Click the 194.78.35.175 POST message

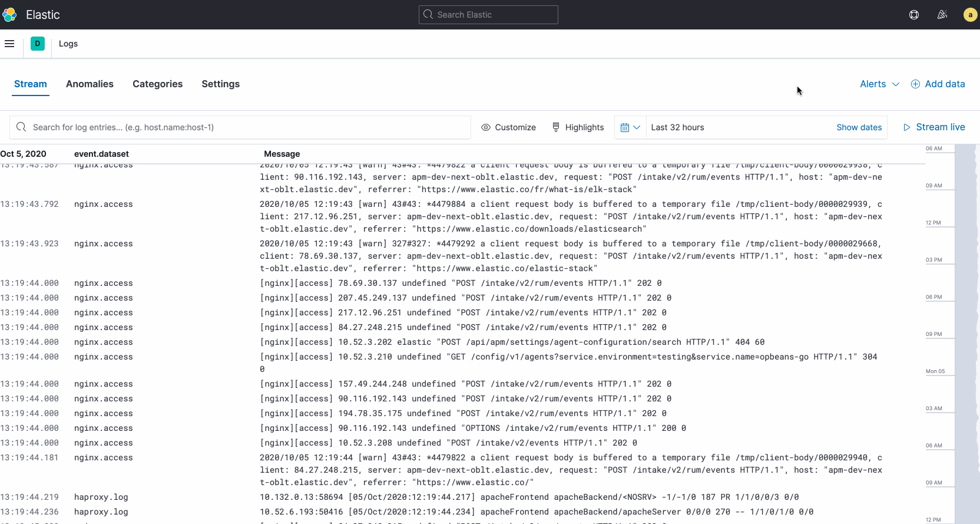tap(463, 414)
